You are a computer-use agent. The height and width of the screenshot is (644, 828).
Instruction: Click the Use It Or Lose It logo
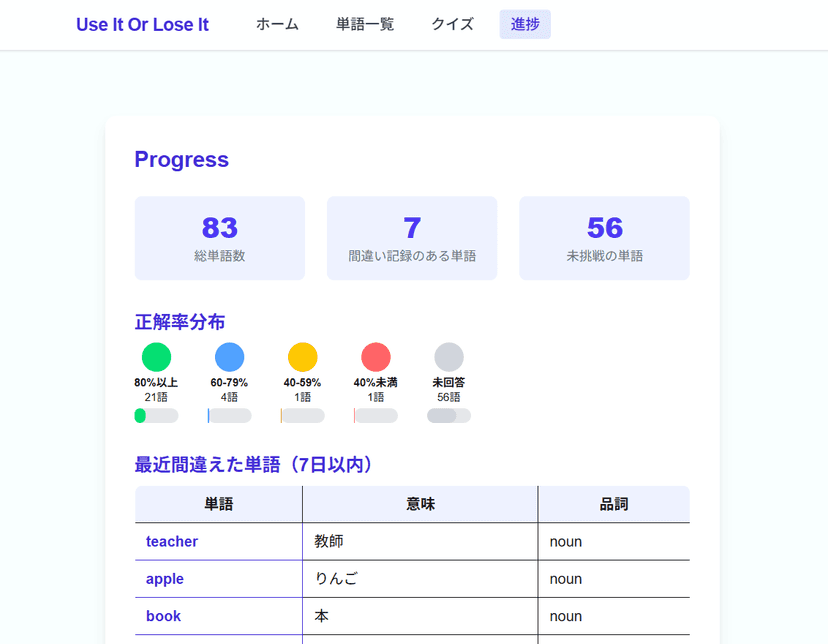point(142,25)
